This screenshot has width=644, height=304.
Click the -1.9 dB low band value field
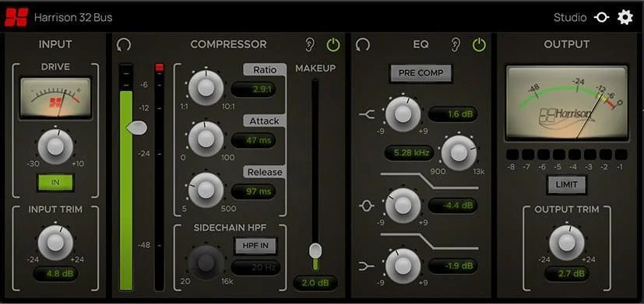453,265
